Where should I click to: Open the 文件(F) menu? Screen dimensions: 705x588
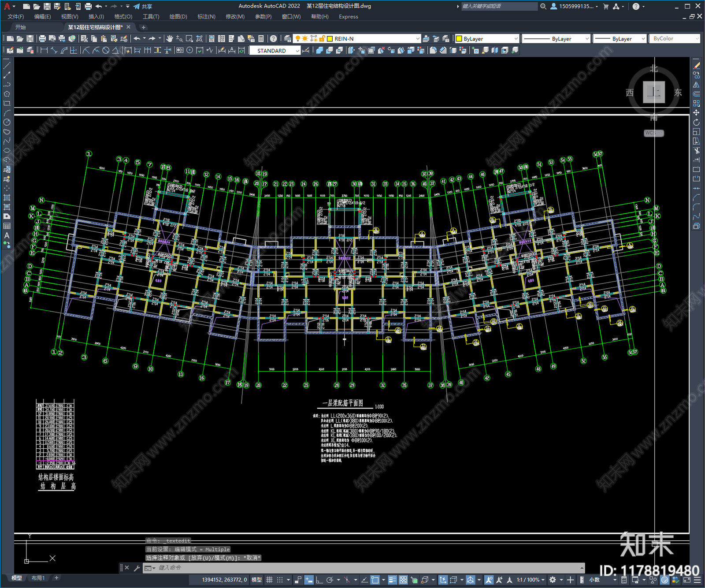15,17
